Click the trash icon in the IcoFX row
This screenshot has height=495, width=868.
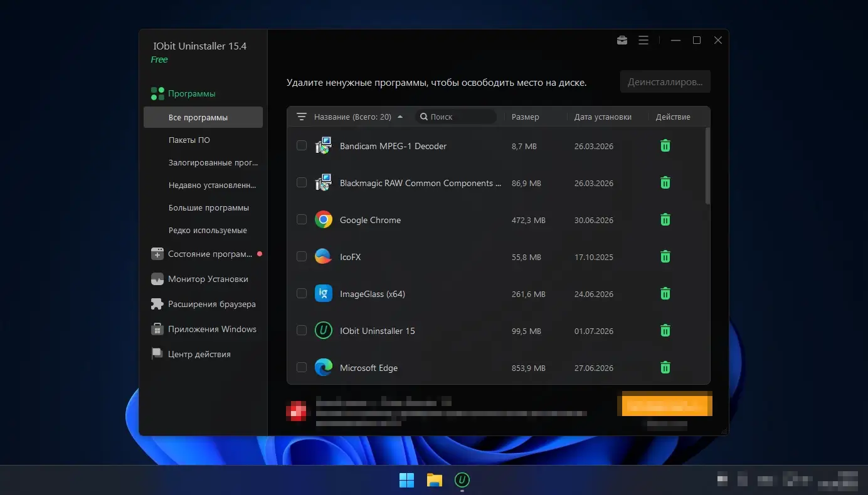[x=665, y=257]
